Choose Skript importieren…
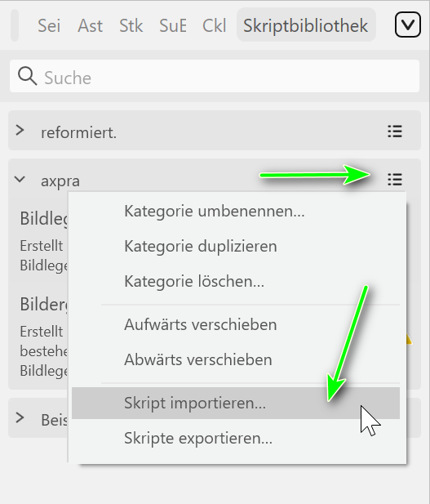Viewport: 430px width, 504px height. click(236, 403)
